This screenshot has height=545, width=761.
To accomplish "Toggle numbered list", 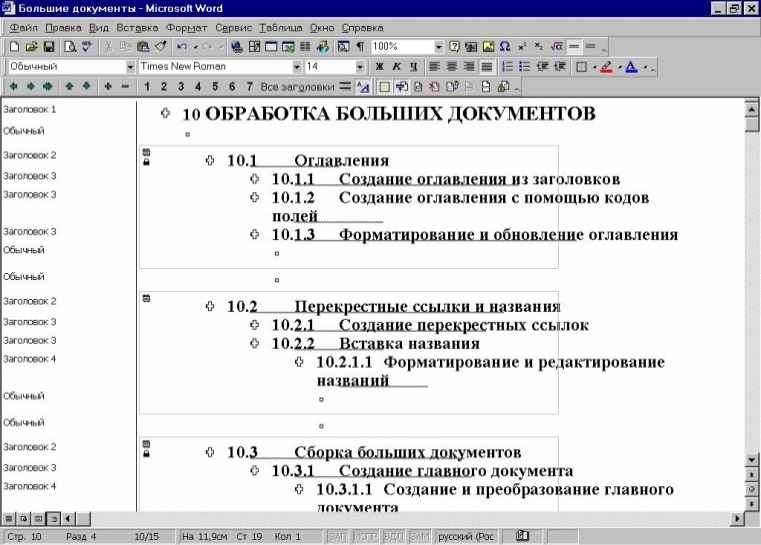I will (x=507, y=66).
